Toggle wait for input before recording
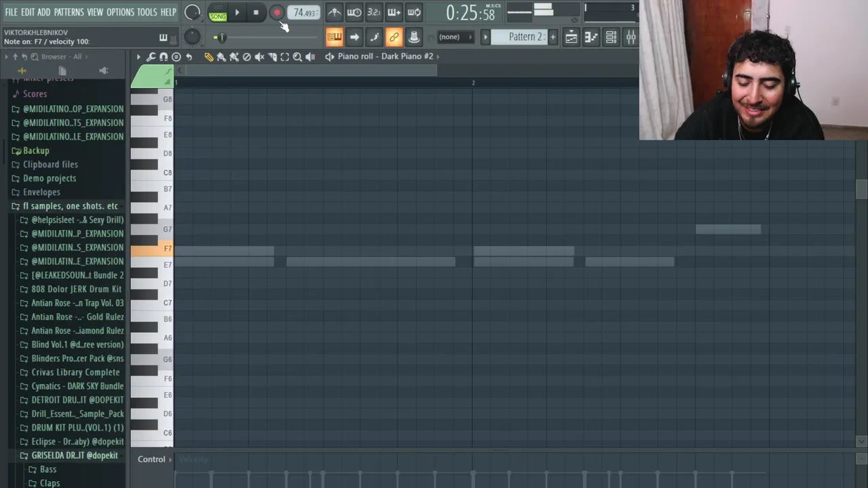Viewport: 868px width, 488px height. click(354, 12)
